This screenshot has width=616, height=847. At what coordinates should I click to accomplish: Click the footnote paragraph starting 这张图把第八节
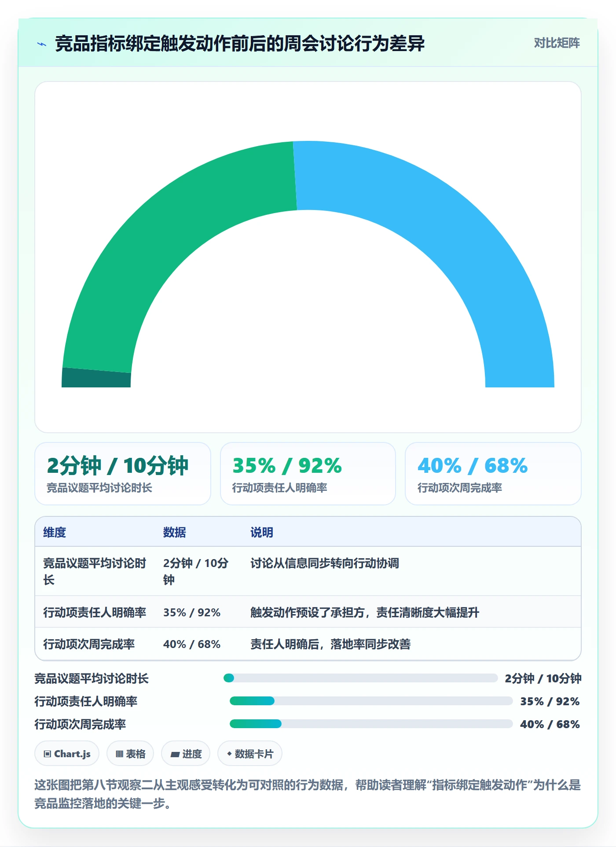(x=308, y=794)
